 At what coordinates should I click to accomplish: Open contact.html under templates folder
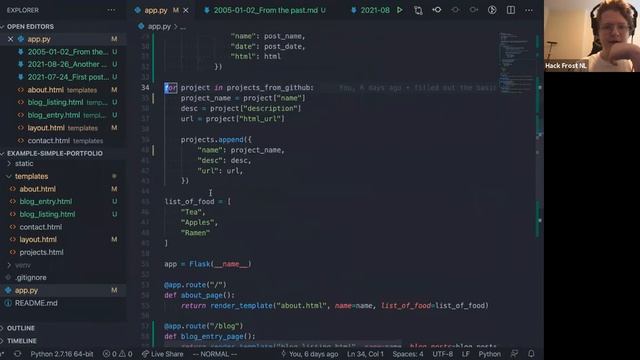point(41,227)
